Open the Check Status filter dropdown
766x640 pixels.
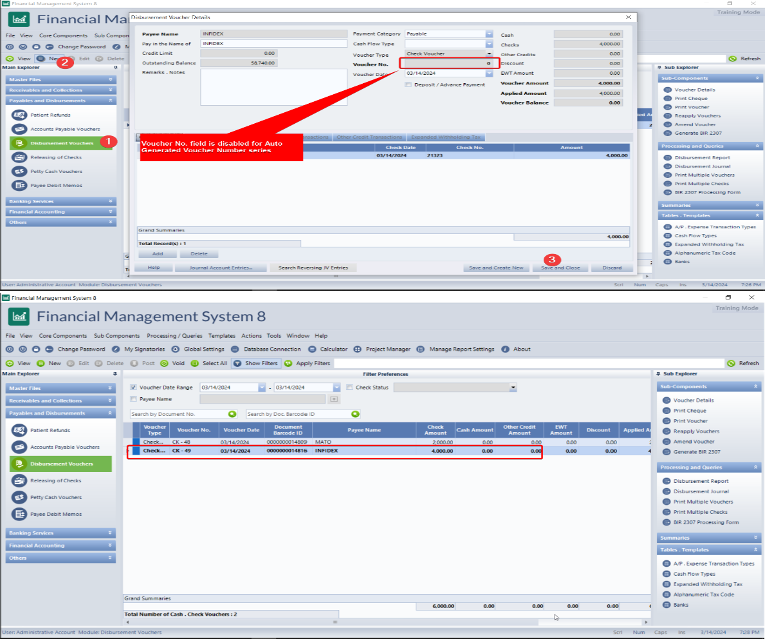pos(513,387)
